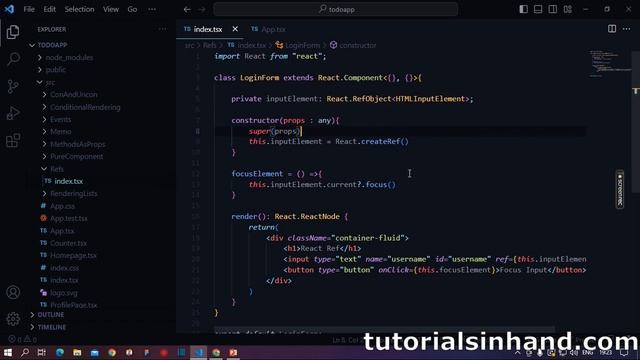Open the Accounts menu icon
Screen dimensions: 640x360
pyautogui.click(x=13, y=292)
